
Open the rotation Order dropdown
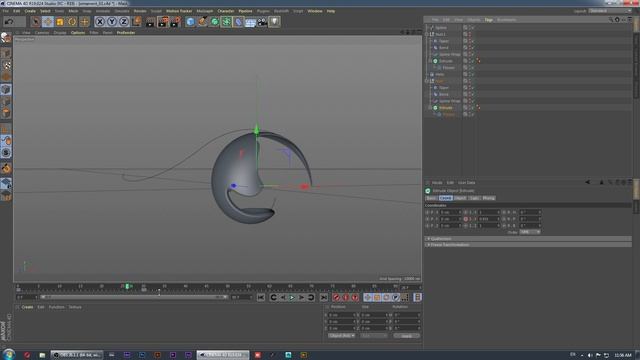point(530,232)
